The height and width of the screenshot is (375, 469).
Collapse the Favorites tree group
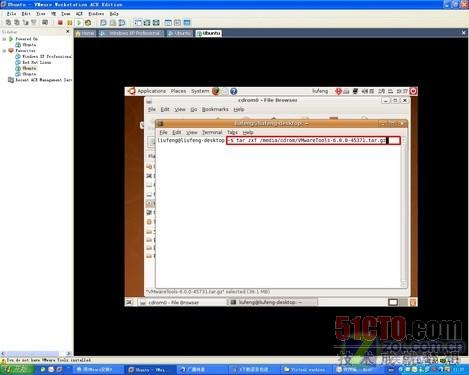[x=4, y=51]
